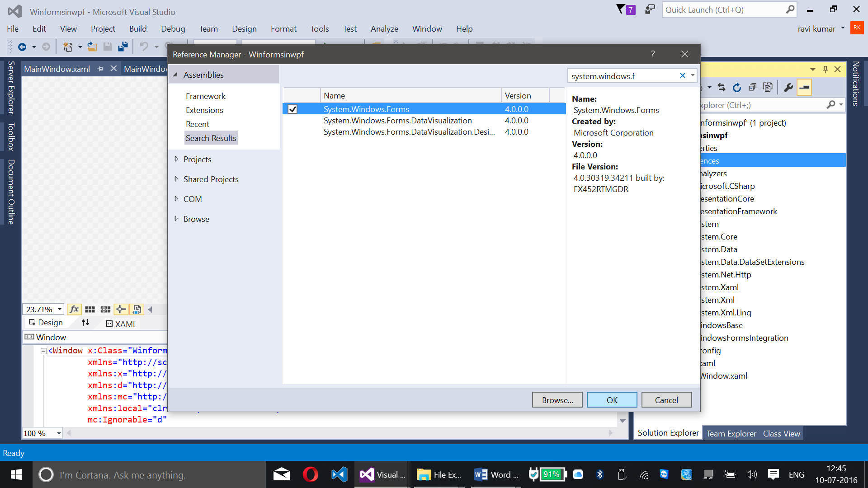The height and width of the screenshot is (488, 868).
Task: Collapse the Window XAML element outline
Action: tap(43, 351)
